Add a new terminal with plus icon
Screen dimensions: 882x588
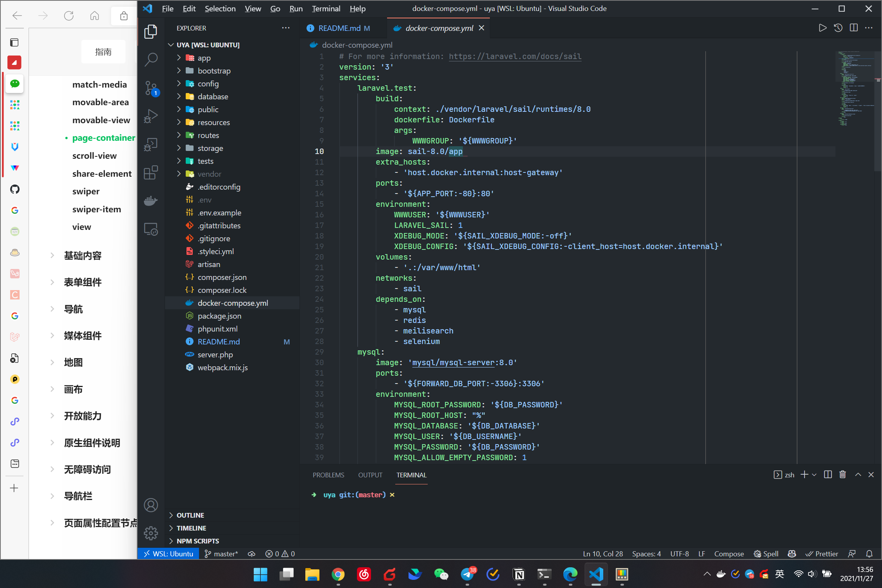pos(805,475)
